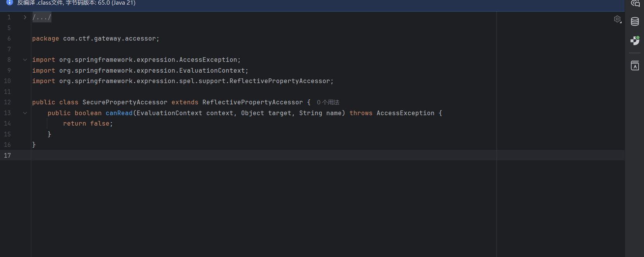644x257 pixels.
Task: Open the plugin panel with green dot icon
Action: tap(635, 41)
